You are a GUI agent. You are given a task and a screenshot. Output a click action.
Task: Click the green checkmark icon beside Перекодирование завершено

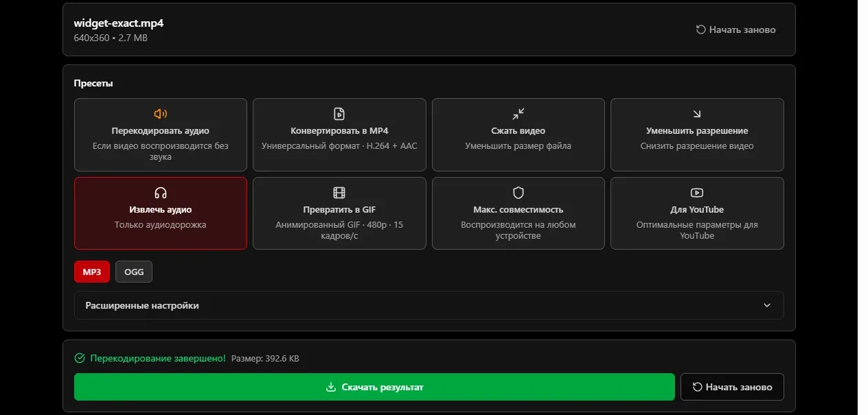(80, 358)
